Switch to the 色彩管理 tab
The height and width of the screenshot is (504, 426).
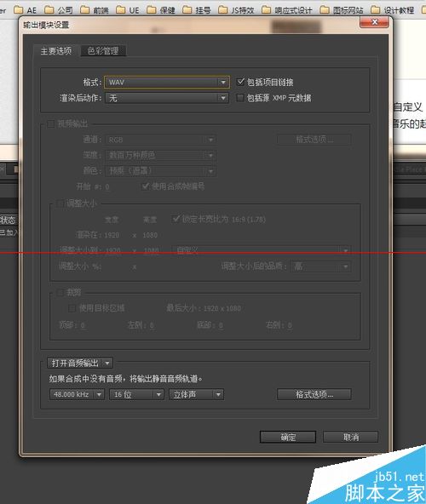[x=103, y=51]
